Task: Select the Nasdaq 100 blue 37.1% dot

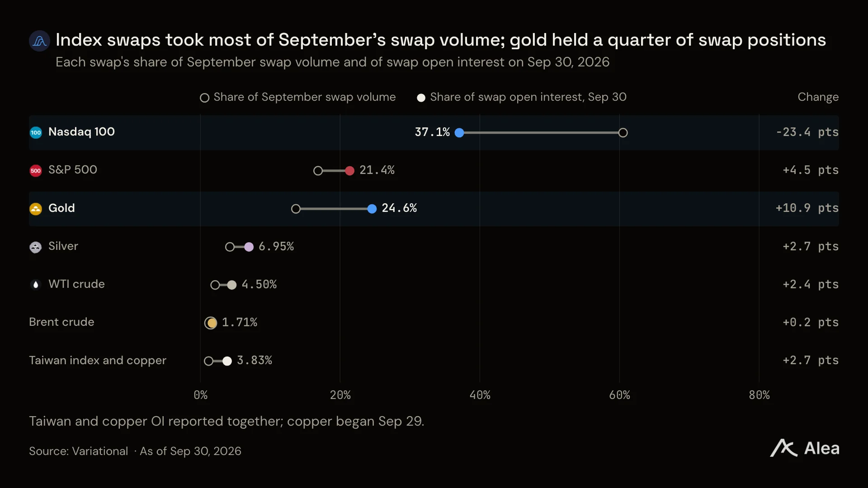Action: 459,132
